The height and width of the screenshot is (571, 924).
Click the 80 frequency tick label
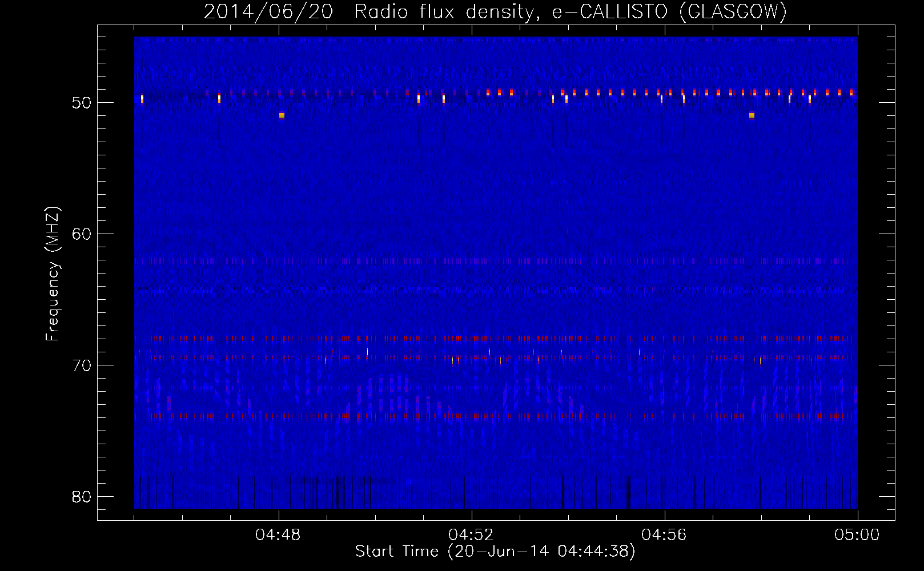[82, 497]
